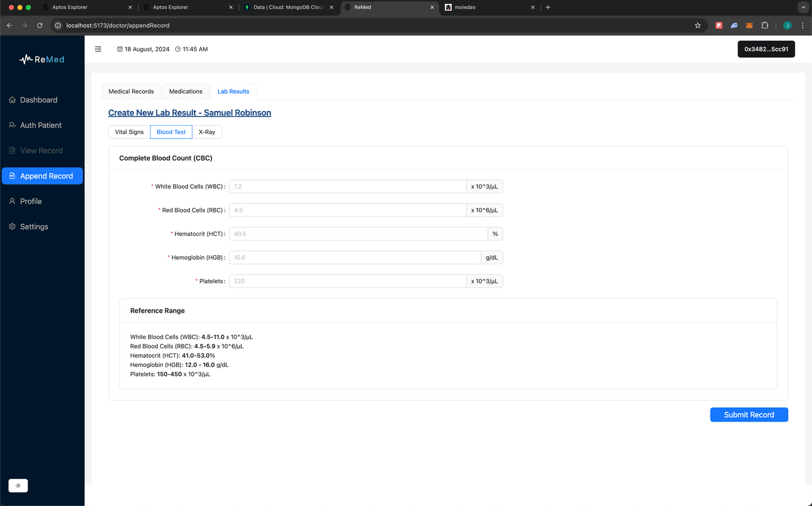Click the g/dL unit label
The image size is (812, 506).
coord(492,258)
